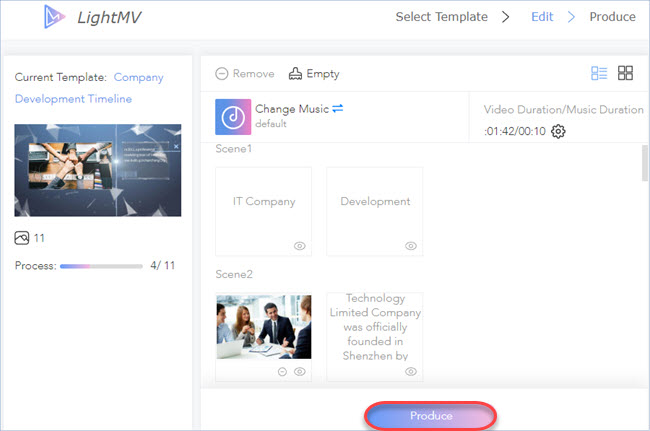Image resolution: width=650 pixels, height=431 pixels.
Task: Switch to list view layout
Action: (599, 73)
